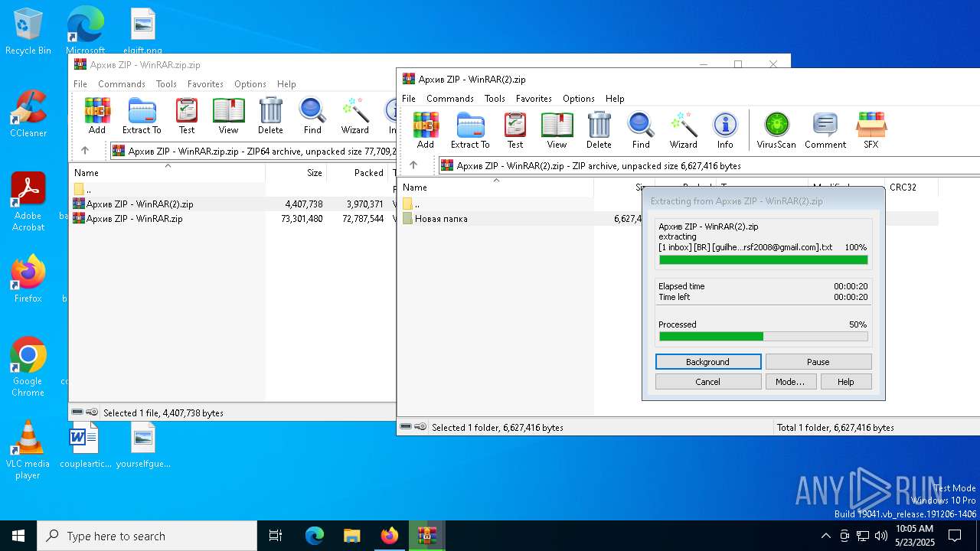
Task: Open the Windows Start menu
Action: click(x=18, y=536)
